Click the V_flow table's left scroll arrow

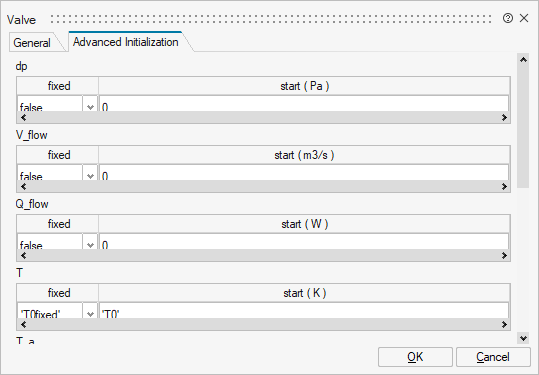(23, 187)
